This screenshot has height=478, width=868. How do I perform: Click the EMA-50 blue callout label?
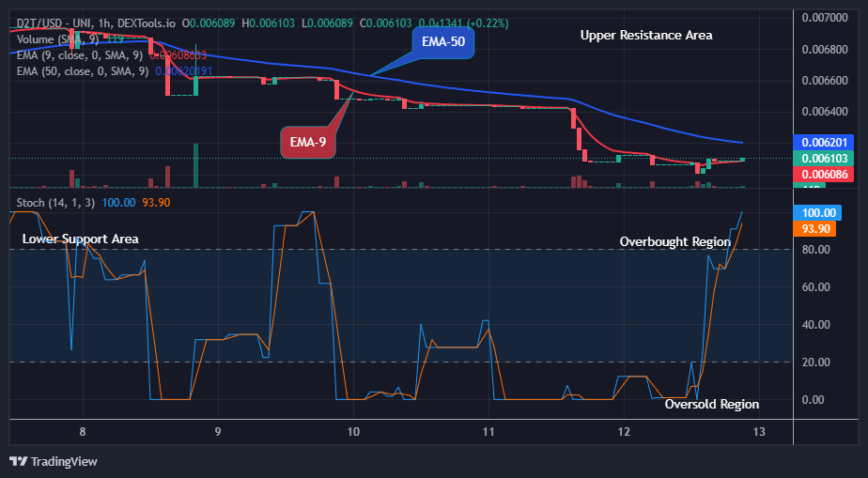pyautogui.click(x=442, y=41)
